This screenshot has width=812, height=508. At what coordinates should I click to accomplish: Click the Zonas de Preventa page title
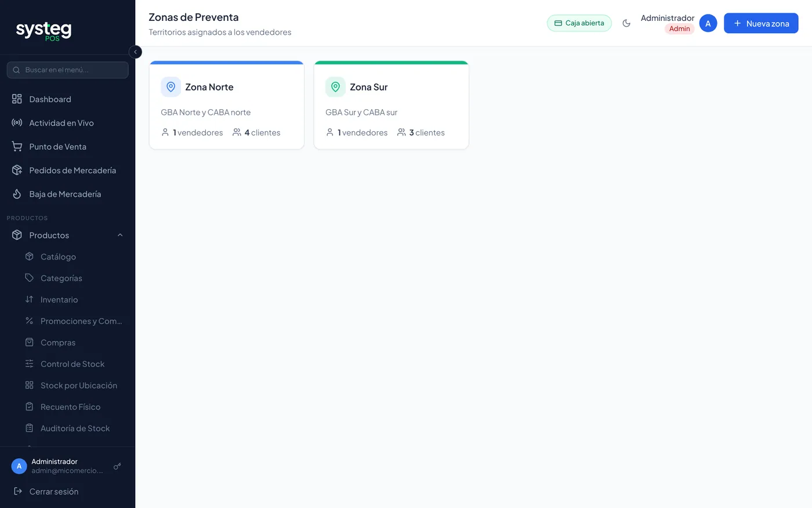coord(194,17)
